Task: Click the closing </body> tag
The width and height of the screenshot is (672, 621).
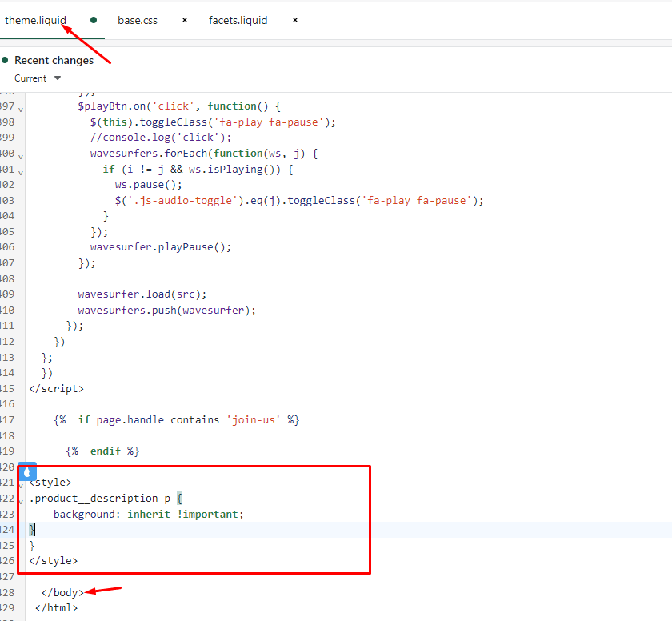Action: 62,592
